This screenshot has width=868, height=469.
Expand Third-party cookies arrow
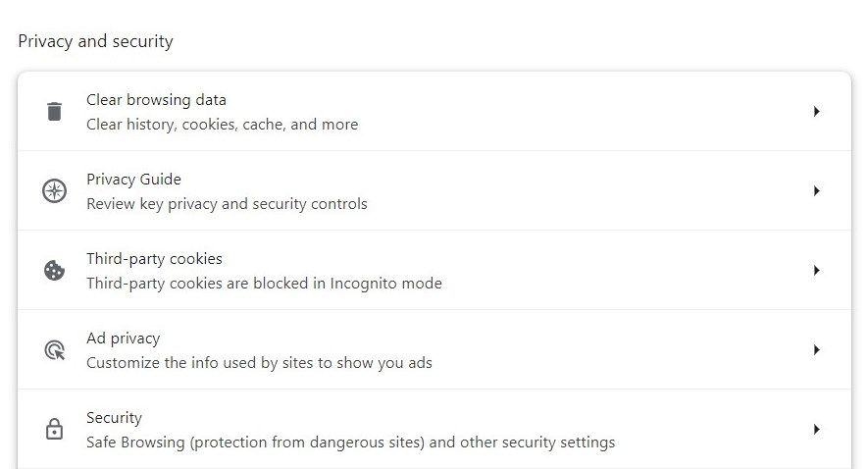tap(816, 271)
